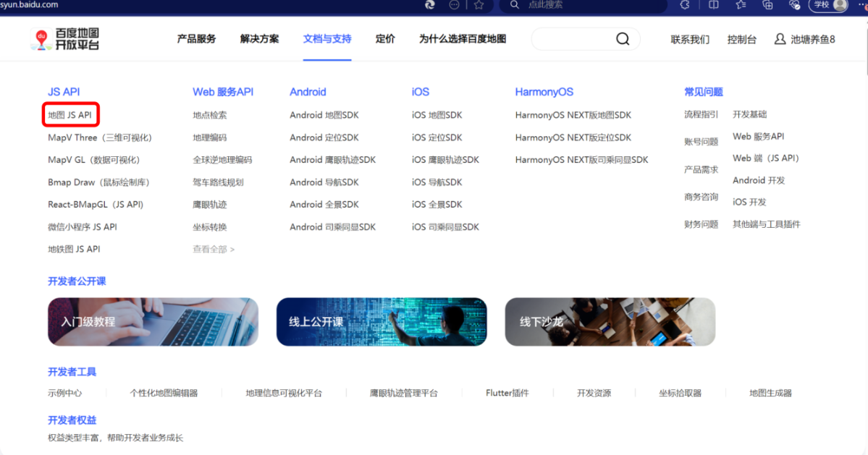Open the 入门级教程 course card
Image resolution: width=868 pixels, height=455 pixels.
(x=153, y=322)
